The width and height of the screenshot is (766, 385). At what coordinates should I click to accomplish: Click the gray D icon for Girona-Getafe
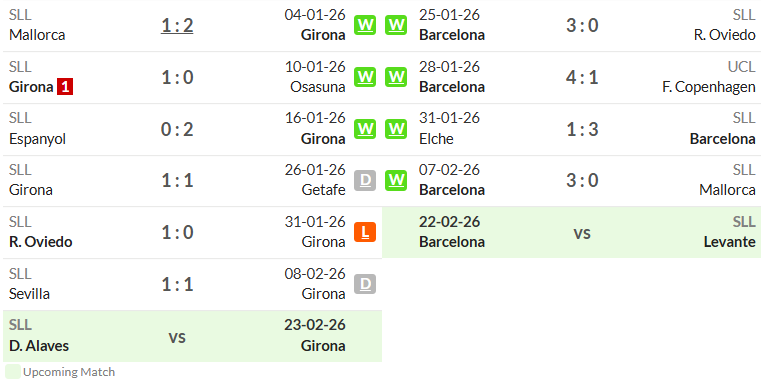point(365,180)
